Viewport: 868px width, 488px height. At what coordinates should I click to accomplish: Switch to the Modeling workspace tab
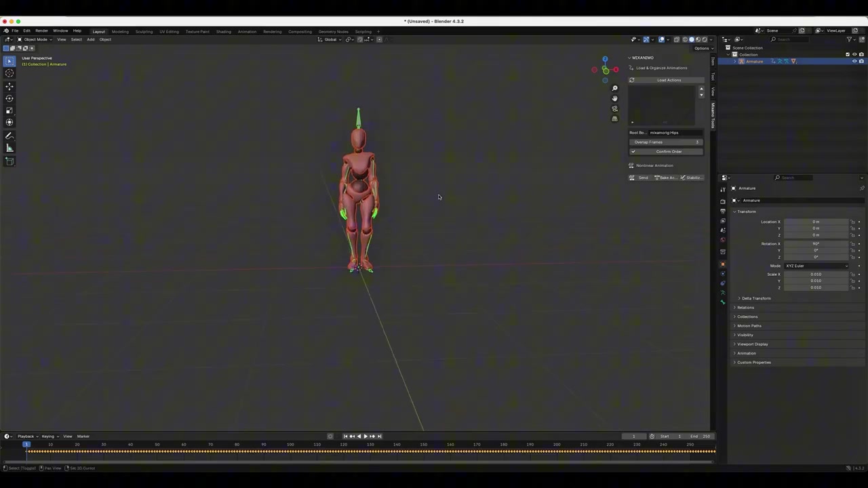coord(120,32)
